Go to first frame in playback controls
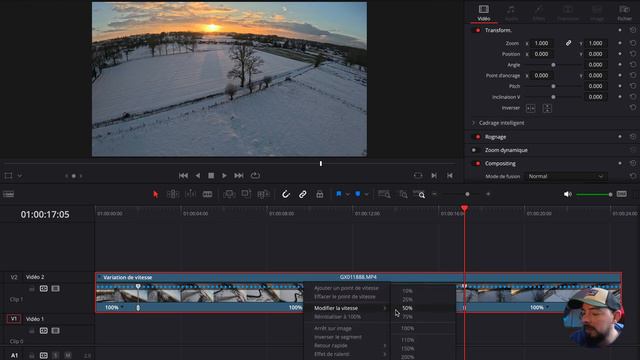 [x=183, y=176]
